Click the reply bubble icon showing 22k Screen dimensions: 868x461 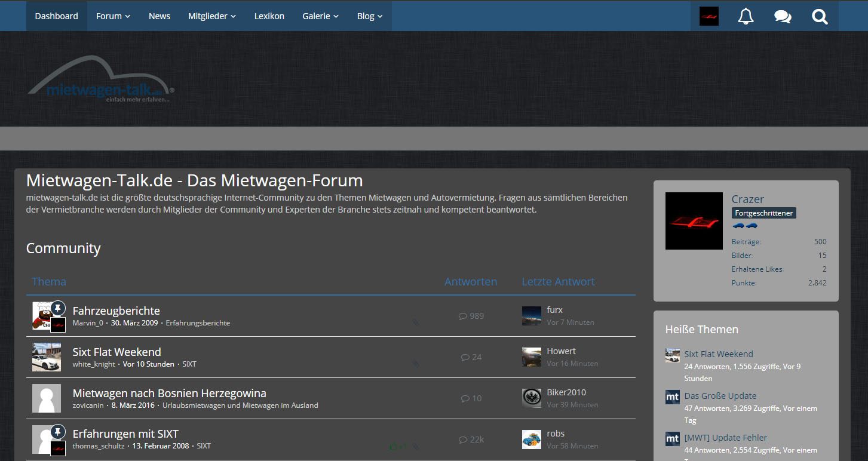coord(463,440)
